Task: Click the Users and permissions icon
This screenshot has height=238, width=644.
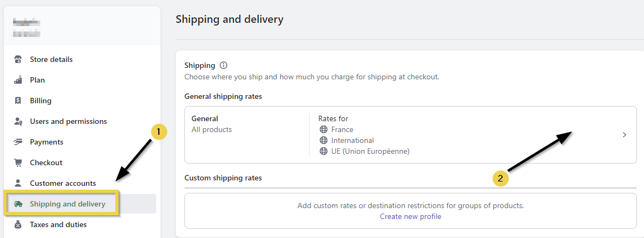Action: click(18, 121)
